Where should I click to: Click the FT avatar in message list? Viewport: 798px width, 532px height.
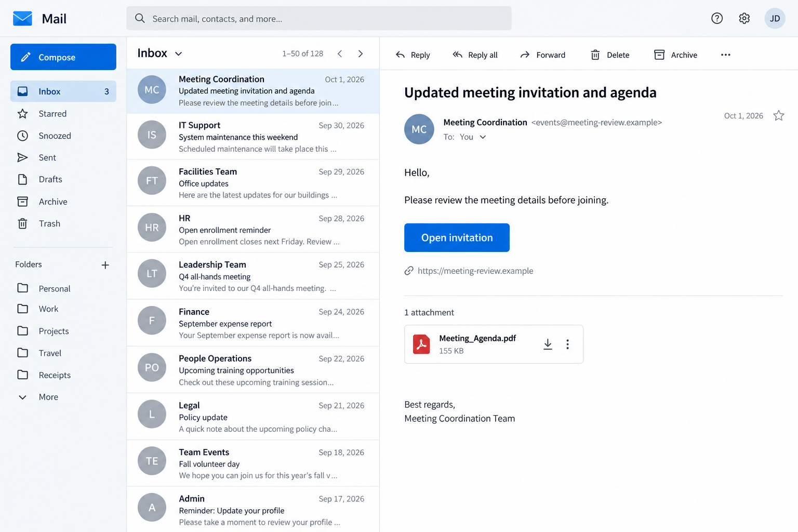pyautogui.click(x=152, y=181)
